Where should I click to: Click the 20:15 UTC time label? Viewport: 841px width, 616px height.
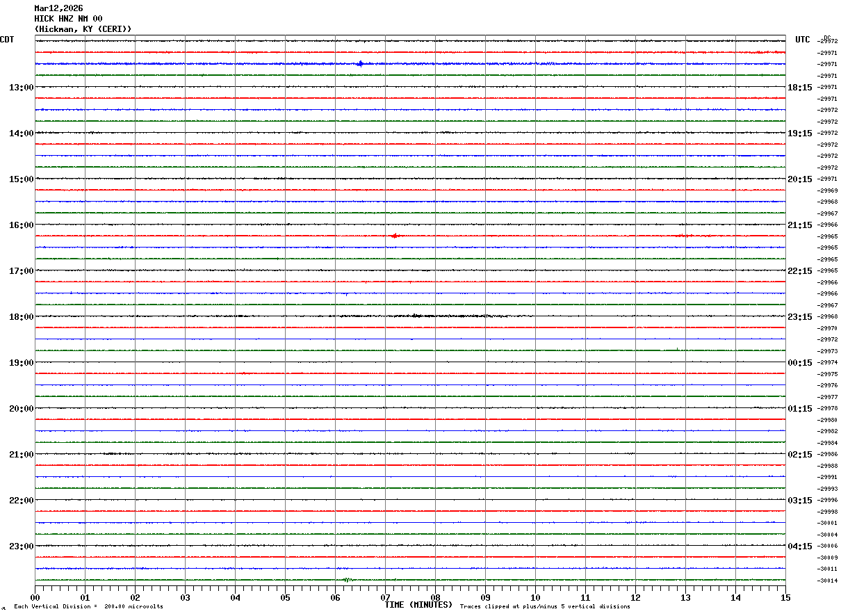800,179
